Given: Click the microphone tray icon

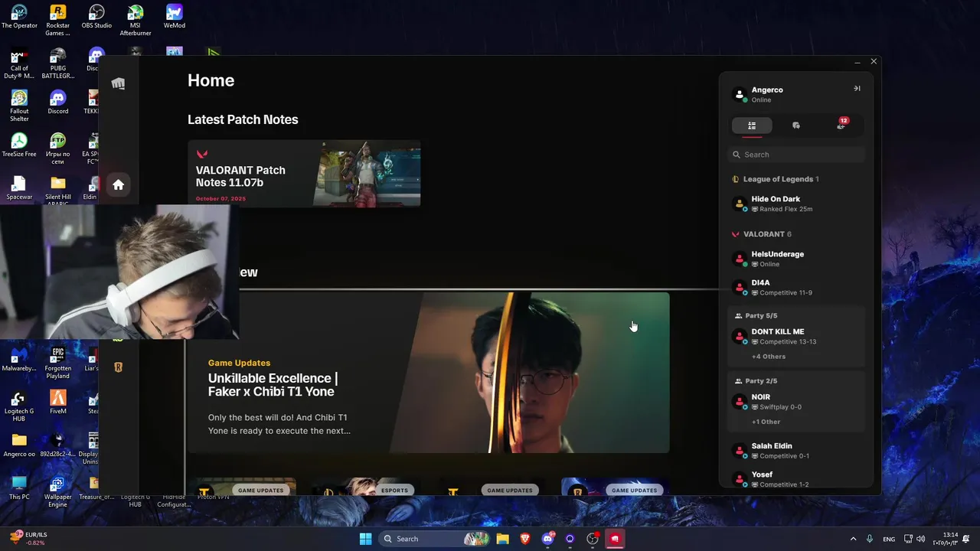Looking at the screenshot, I should coord(870,539).
